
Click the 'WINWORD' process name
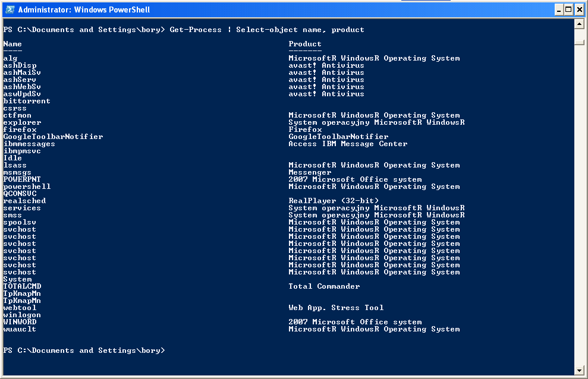pyautogui.click(x=20, y=322)
